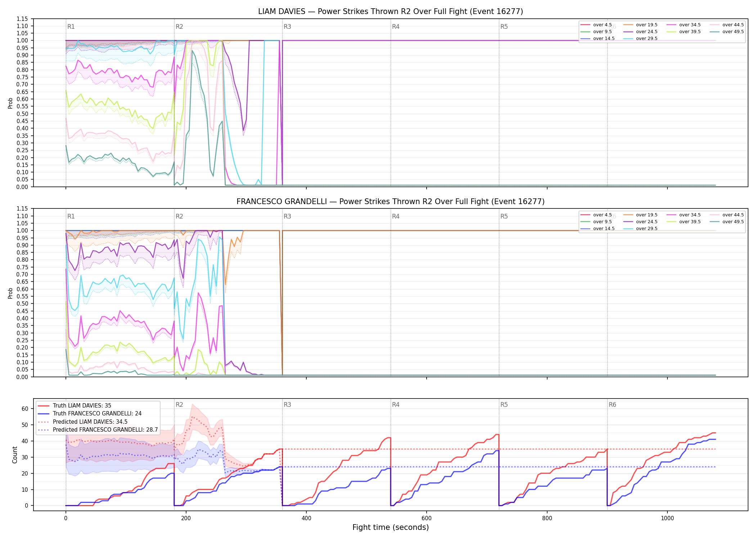The image size is (756, 540).
Task: Click the 'Fight time (seconds)' axis label
Action: (391, 527)
